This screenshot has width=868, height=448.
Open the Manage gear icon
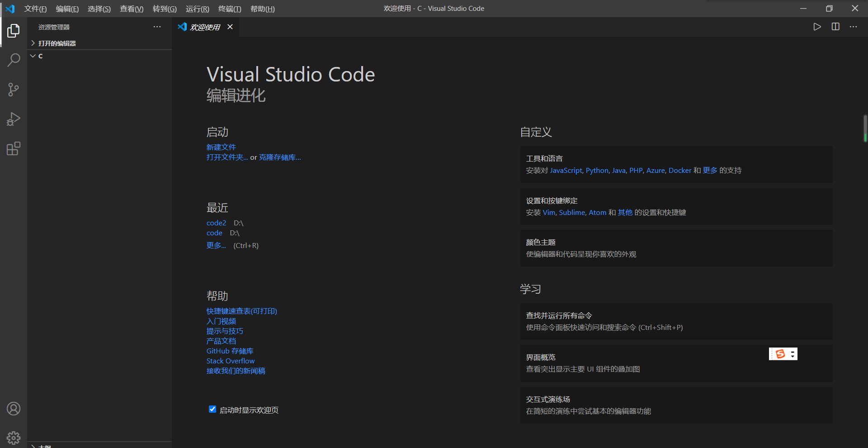click(14, 438)
